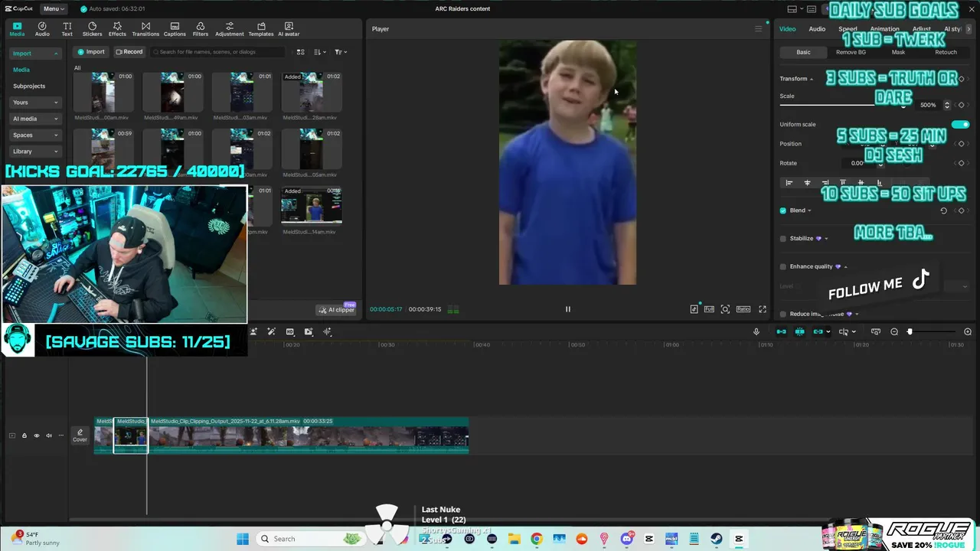This screenshot has width=980, height=551.
Task: Focus the media search field
Action: coord(218,52)
